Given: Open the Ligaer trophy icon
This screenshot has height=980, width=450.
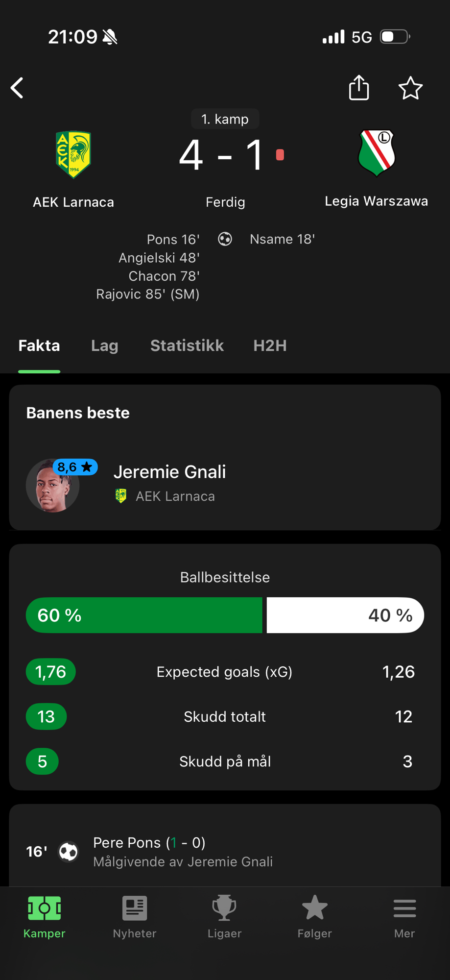Looking at the screenshot, I should coord(224,908).
